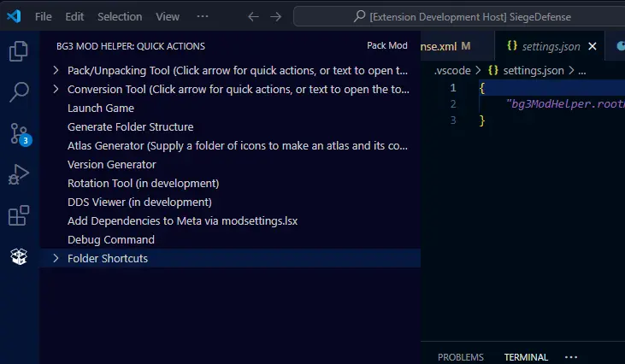Go forward using the right arrow
This screenshot has width=625, height=364.
point(276,17)
